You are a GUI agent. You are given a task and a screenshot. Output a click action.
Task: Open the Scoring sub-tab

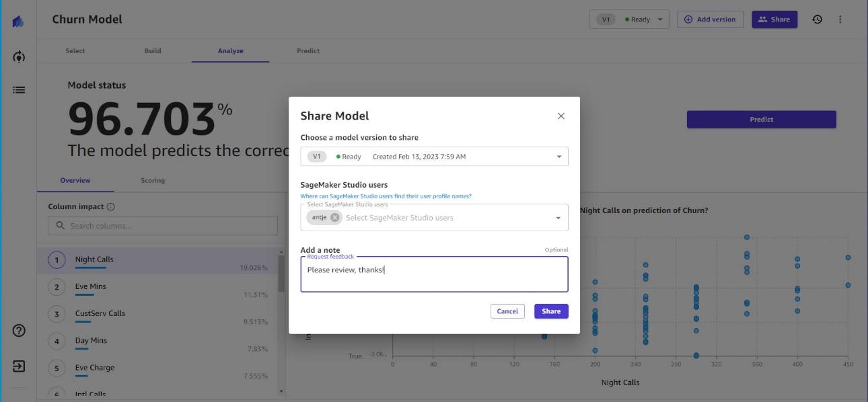tap(153, 180)
